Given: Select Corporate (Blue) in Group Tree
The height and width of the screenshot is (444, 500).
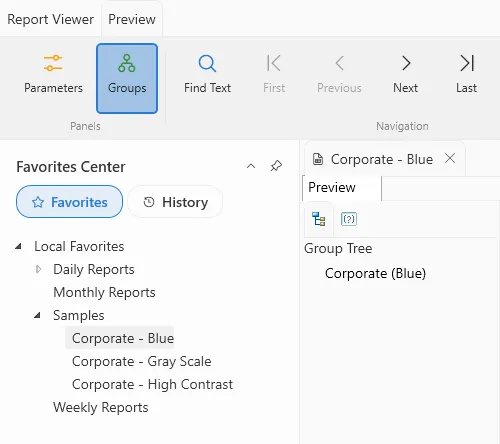Looking at the screenshot, I should (375, 273).
